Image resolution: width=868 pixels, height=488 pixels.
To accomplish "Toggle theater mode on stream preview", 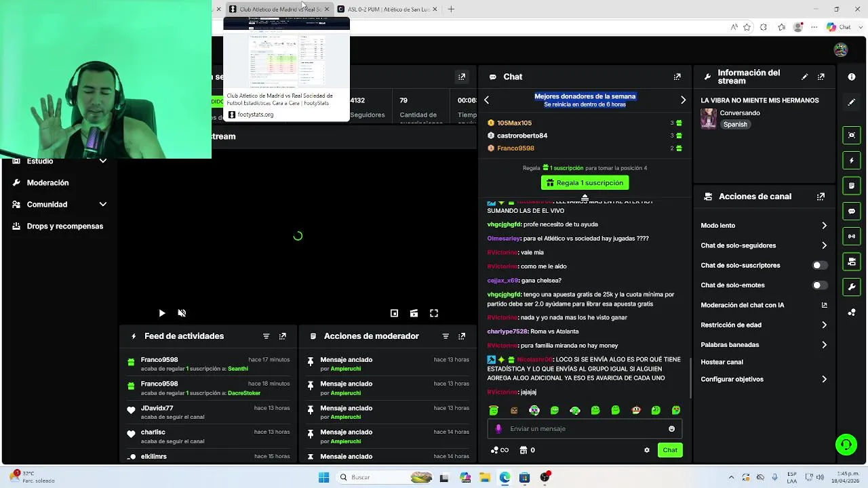I will click(414, 313).
